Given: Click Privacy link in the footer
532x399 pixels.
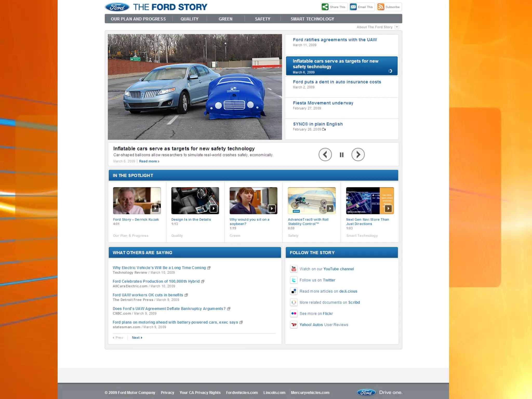Looking at the screenshot, I should (167, 393).
